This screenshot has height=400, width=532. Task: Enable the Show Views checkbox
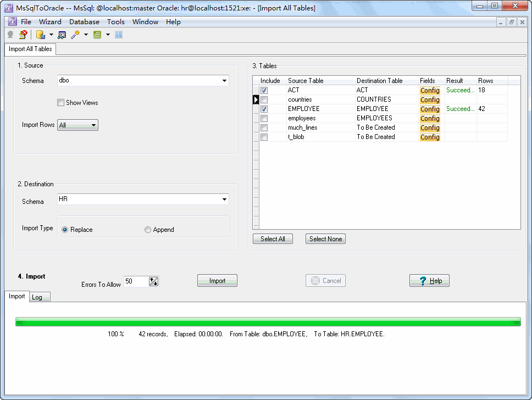pos(61,103)
